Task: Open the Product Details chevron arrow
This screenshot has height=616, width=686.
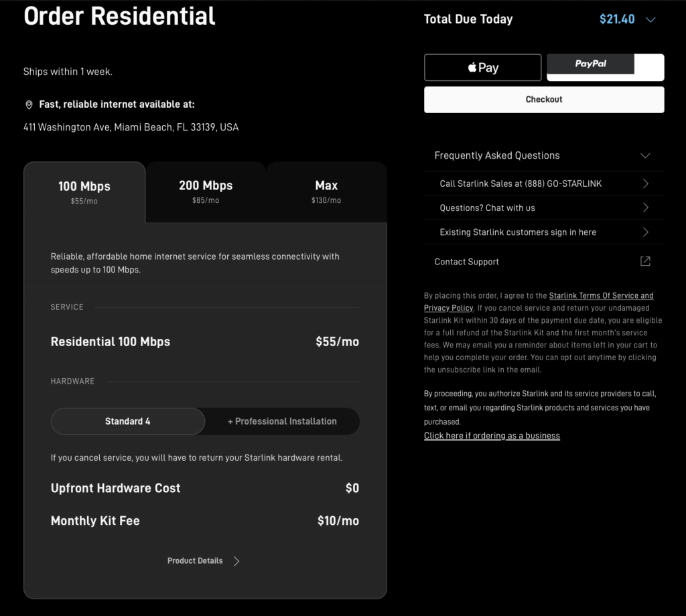Action: 236,561
